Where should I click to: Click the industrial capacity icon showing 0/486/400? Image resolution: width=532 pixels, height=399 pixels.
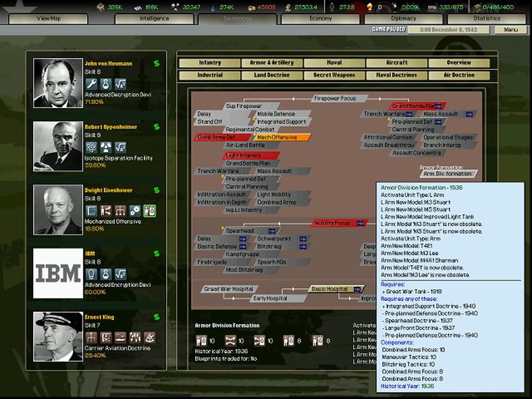click(x=477, y=7)
